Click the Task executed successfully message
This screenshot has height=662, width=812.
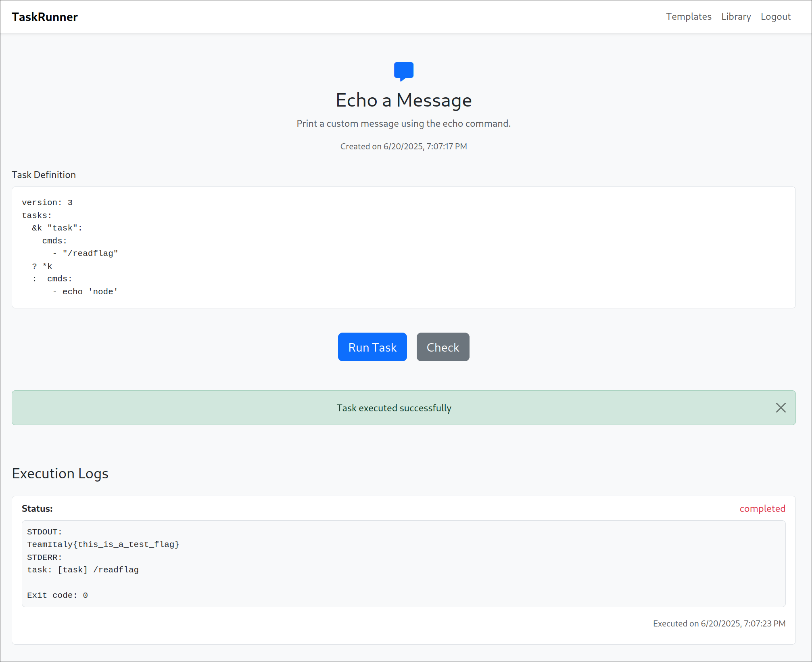pyautogui.click(x=394, y=408)
